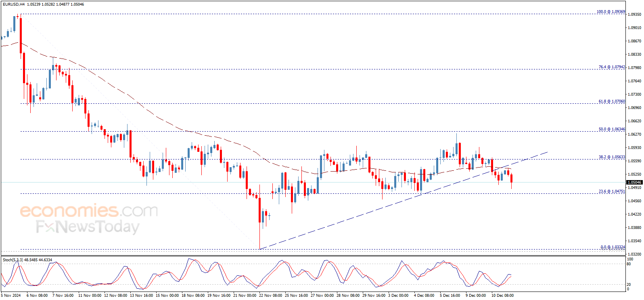The width and height of the screenshot is (644, 300).
Task: Click the 100.0 @ 1.09369 Fibonacci label
Action: pyautogui.click(x=611, y=12)
